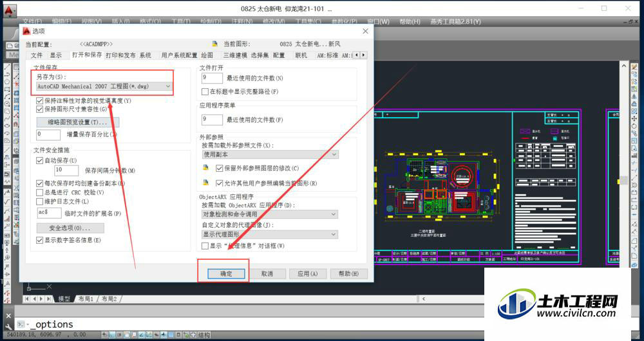Toggle Object snap in status bar
The width and height of the screenshot is (644, 341).
pyautogui.click(x=134, y=335)
